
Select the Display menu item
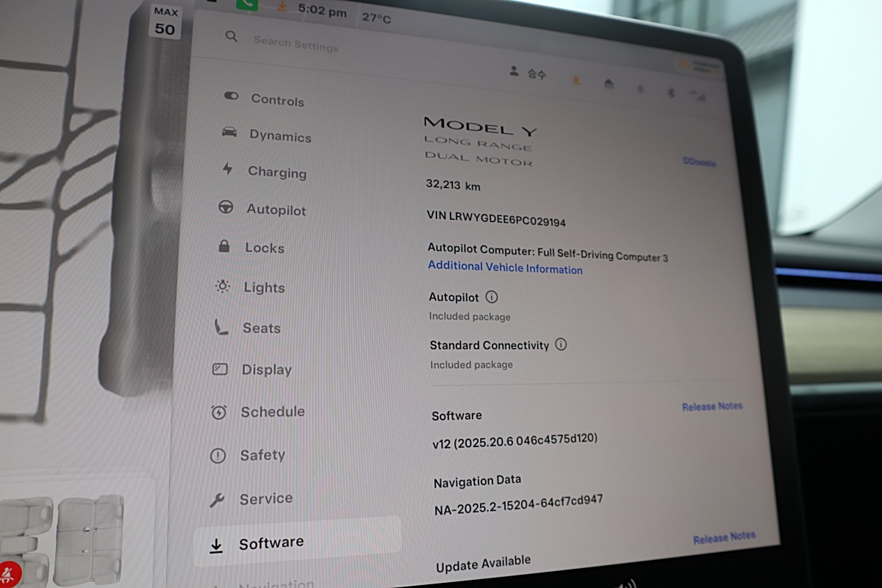[252, 370]
